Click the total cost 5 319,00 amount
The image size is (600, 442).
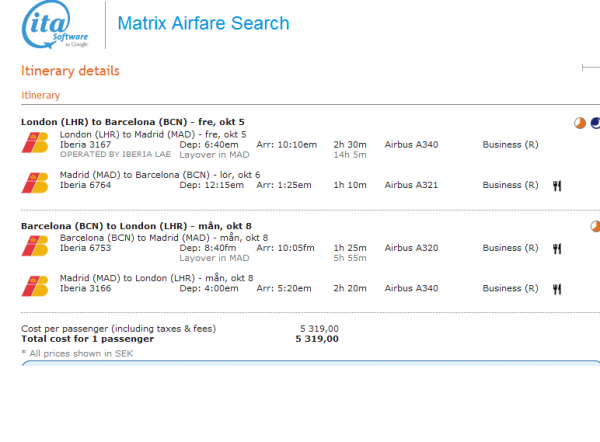[317, 339]
